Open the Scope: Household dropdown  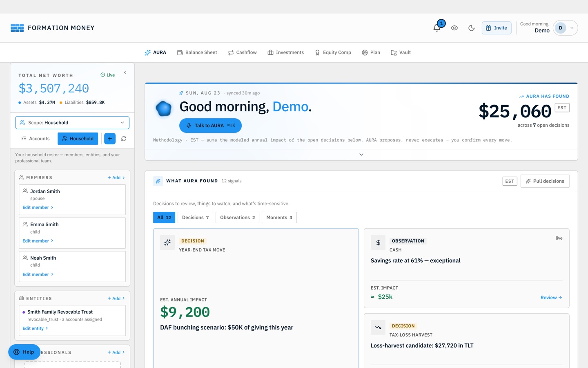click(72, 123)
